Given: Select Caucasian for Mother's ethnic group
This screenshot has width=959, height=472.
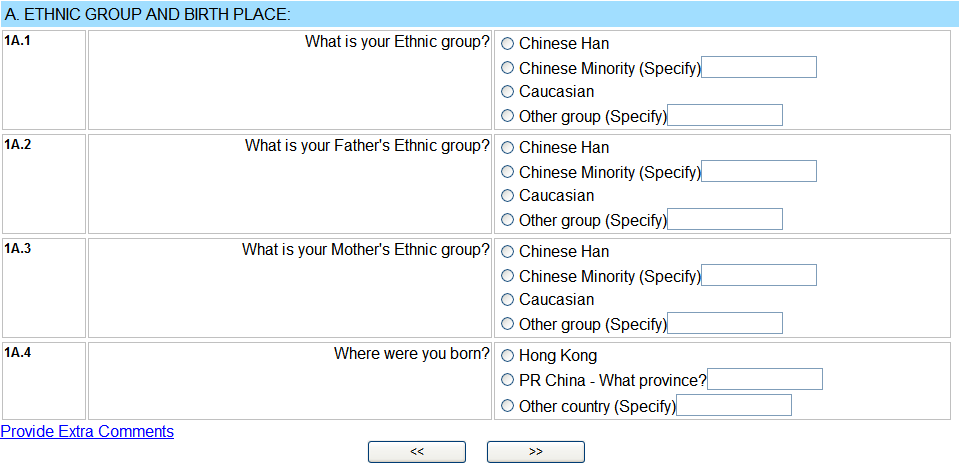Looking at the screenshot, I should tap(508, 300).
